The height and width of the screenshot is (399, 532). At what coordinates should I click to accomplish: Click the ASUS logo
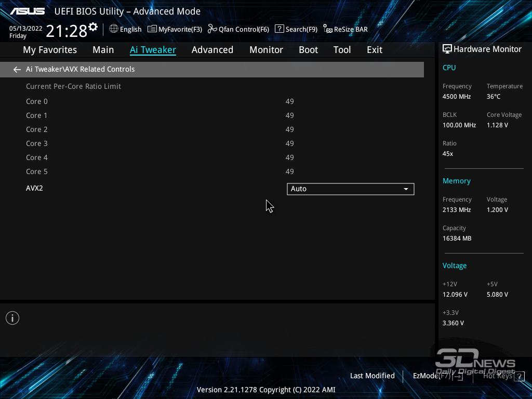coord(27,11)
